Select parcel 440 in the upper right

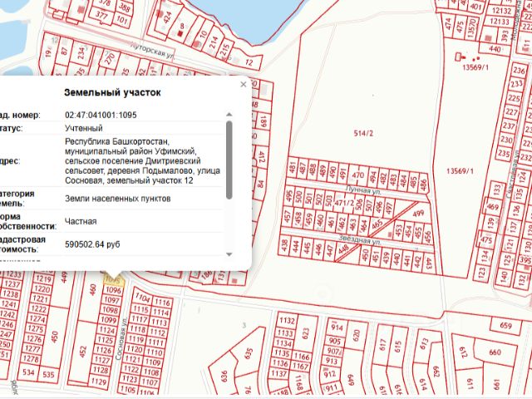pyautogui.click(x=495, y=49)
